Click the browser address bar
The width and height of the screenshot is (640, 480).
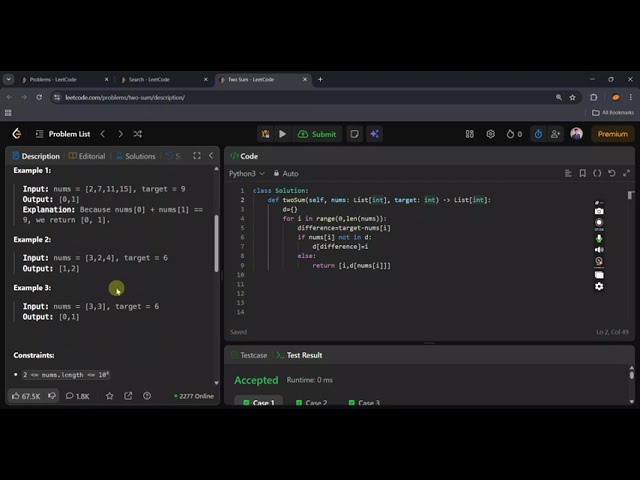pos(302,97)
